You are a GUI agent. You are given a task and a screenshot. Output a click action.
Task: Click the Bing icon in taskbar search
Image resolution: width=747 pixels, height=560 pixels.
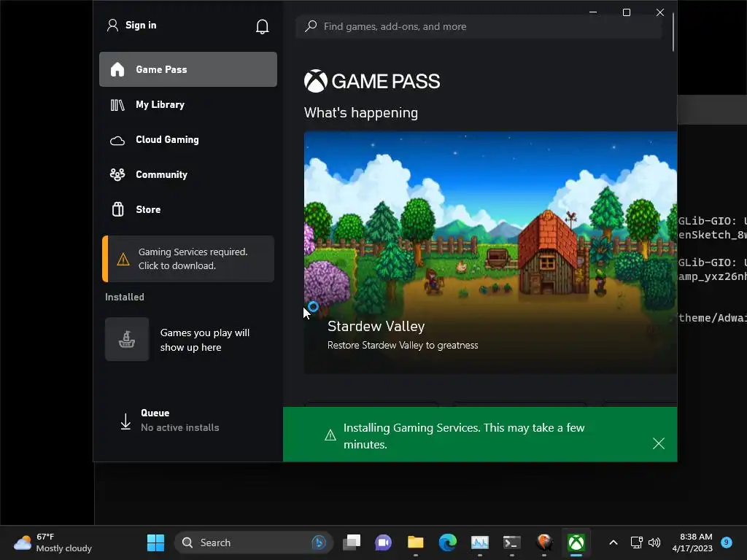(319, 542)
